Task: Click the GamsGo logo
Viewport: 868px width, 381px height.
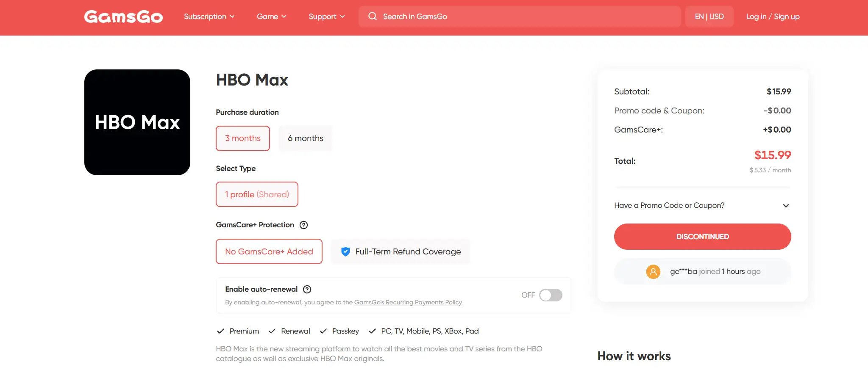Action: click(123, 17)
